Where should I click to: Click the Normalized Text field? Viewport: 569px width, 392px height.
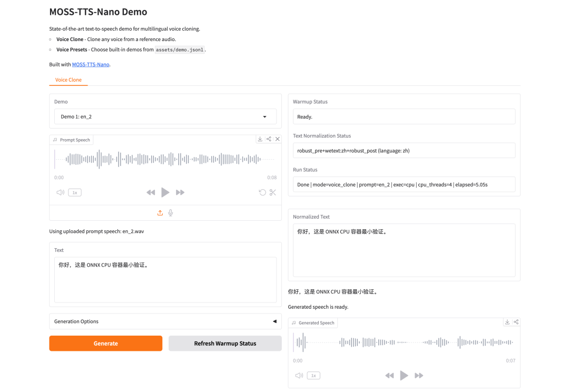404,250
